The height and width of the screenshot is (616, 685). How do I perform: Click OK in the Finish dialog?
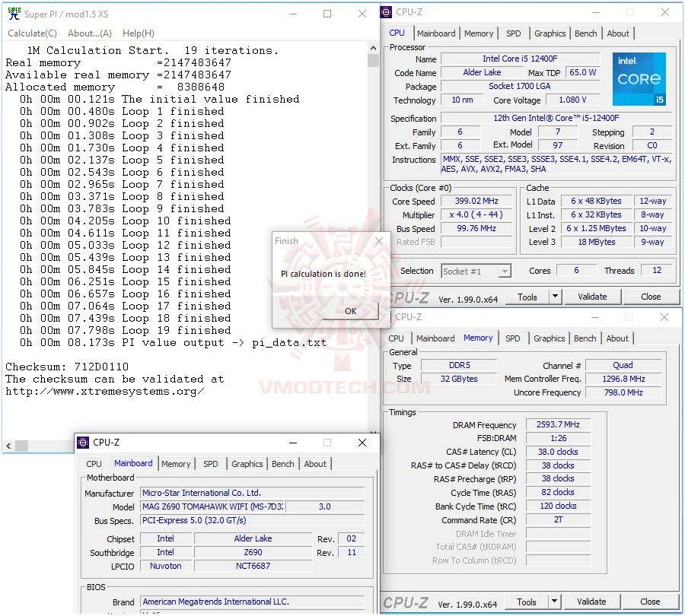click(350, 311)
